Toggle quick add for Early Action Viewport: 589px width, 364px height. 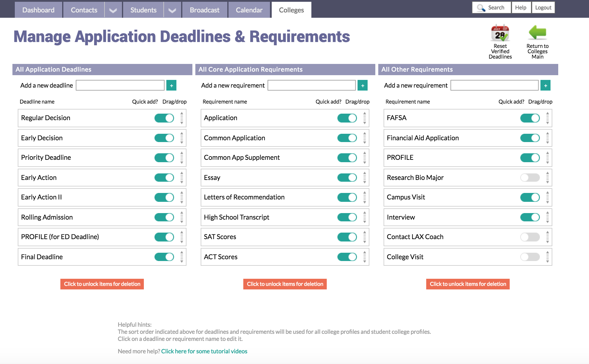[164, 178]
